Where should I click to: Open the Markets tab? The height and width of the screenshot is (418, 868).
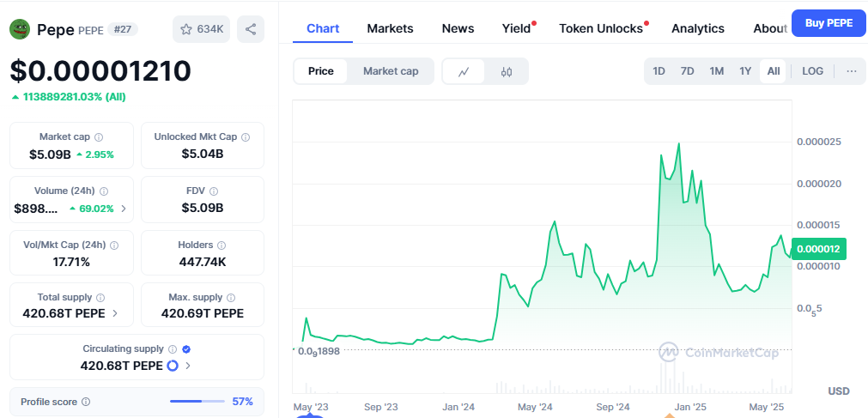point(390,28)
